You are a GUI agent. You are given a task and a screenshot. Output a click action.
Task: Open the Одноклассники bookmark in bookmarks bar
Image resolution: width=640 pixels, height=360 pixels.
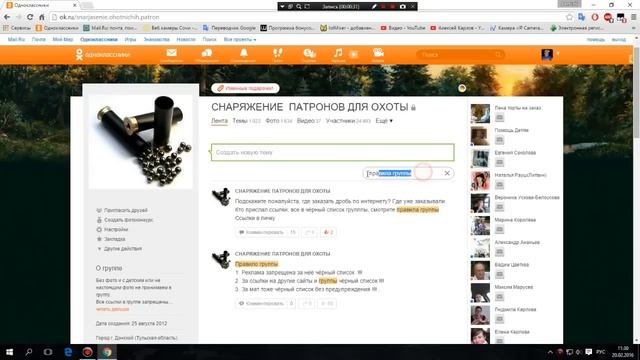click(x=57, y=28)
